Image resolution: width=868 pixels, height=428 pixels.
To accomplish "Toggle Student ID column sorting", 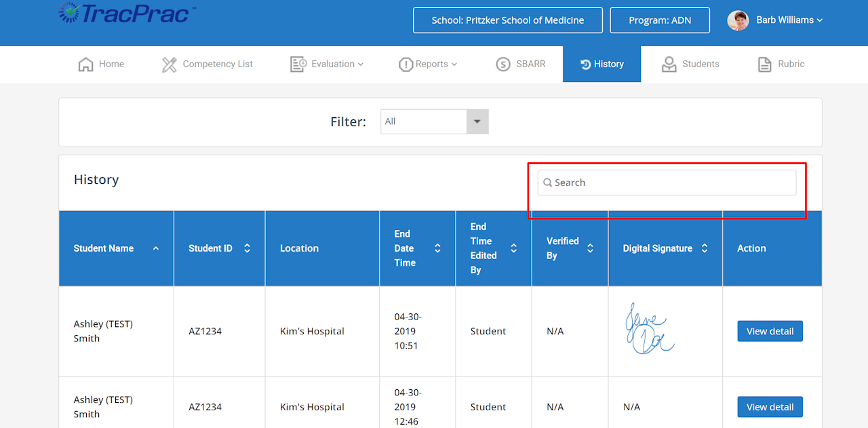I will (247, 248).
